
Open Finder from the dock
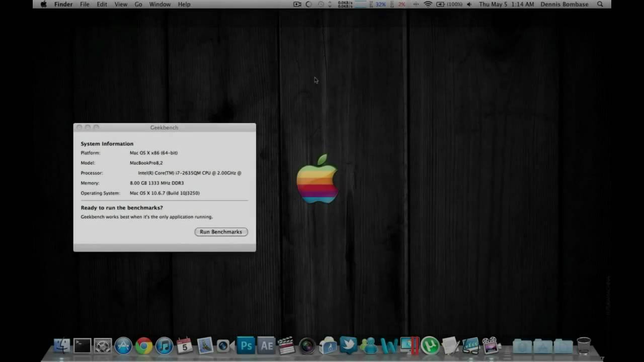tap(62, 345)
